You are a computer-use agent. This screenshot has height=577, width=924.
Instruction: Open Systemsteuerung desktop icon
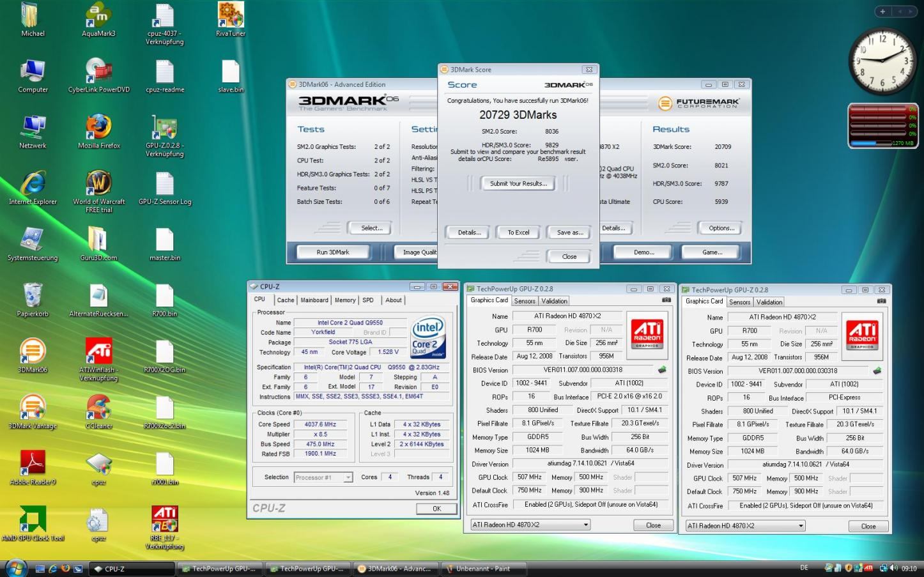(33, 245)
